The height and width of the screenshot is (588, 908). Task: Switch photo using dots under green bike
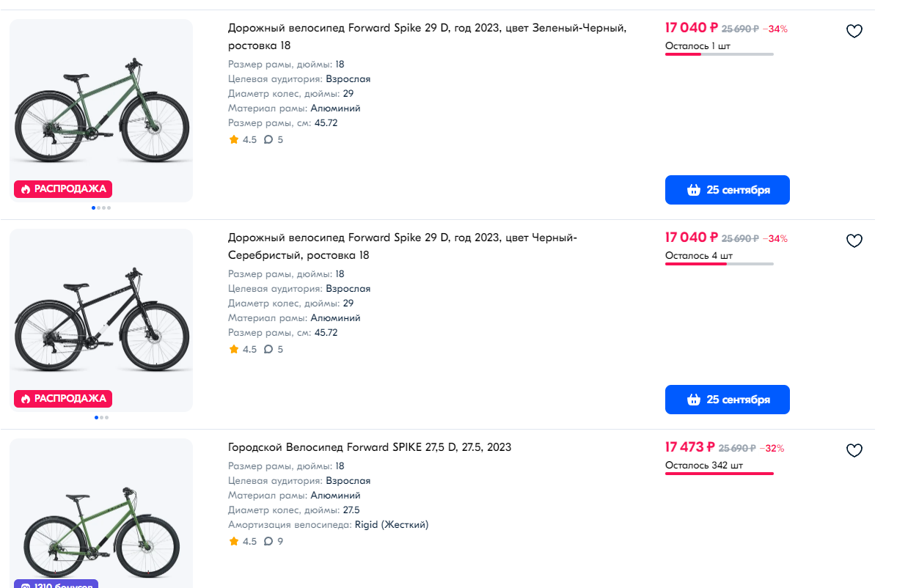tap(101, 207)
